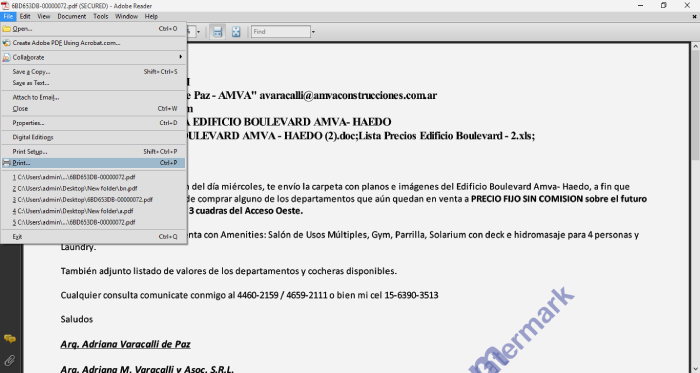The width and height of the screenshot is (700, 373).
Task: Click the Create Adobe PDF icon
Action: 7,43
